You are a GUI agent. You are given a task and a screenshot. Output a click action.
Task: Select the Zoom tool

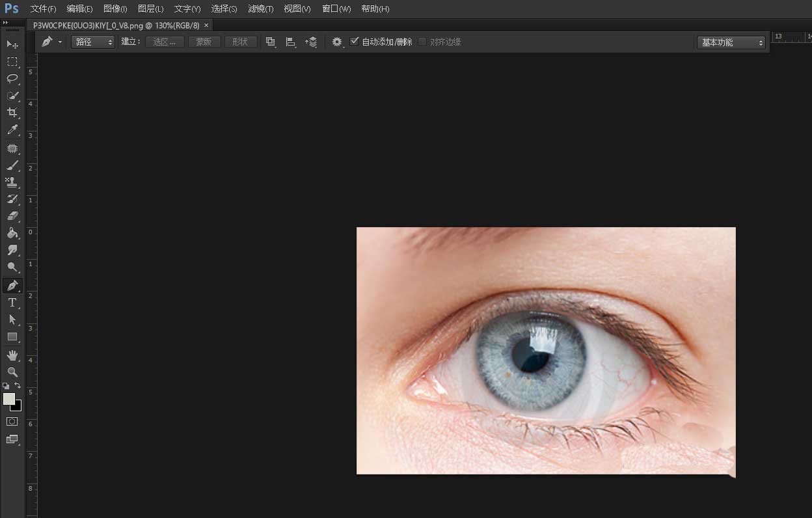[12, 372]
